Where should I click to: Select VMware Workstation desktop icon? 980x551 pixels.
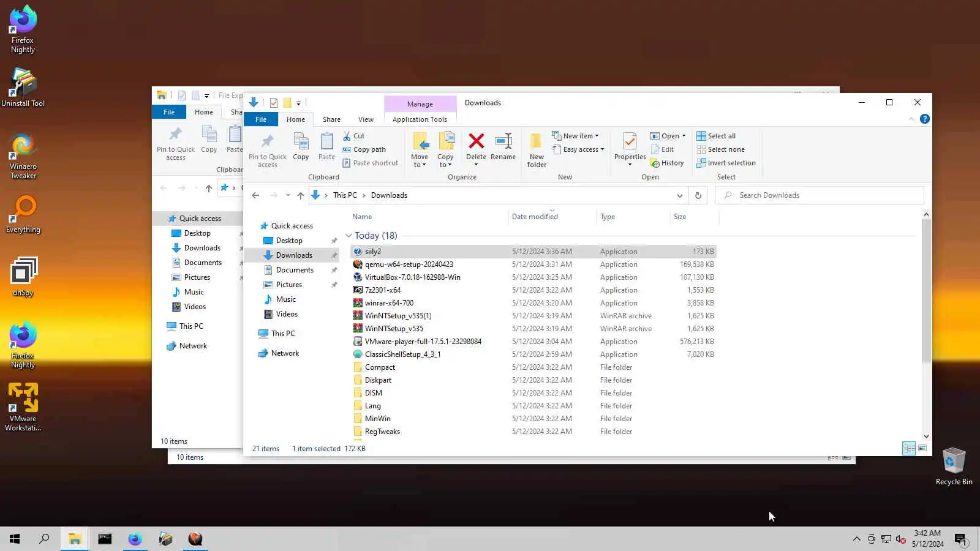(x=23, y=407)
